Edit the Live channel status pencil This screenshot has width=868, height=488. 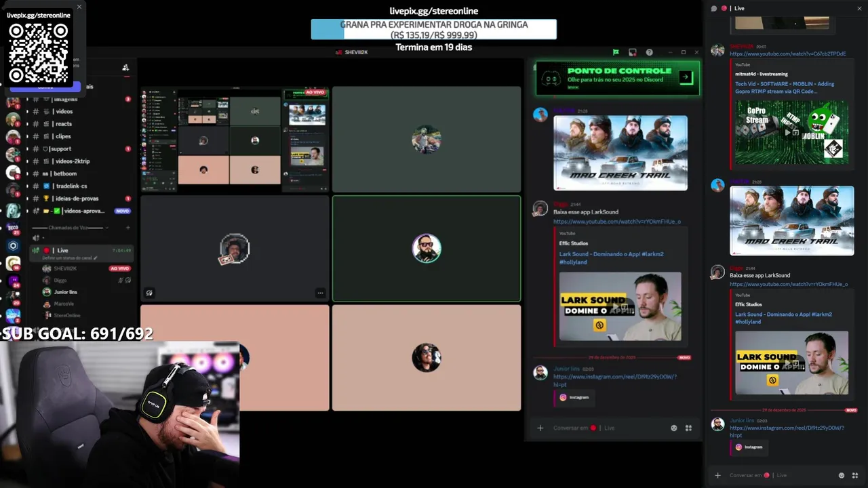click(96, 258)
